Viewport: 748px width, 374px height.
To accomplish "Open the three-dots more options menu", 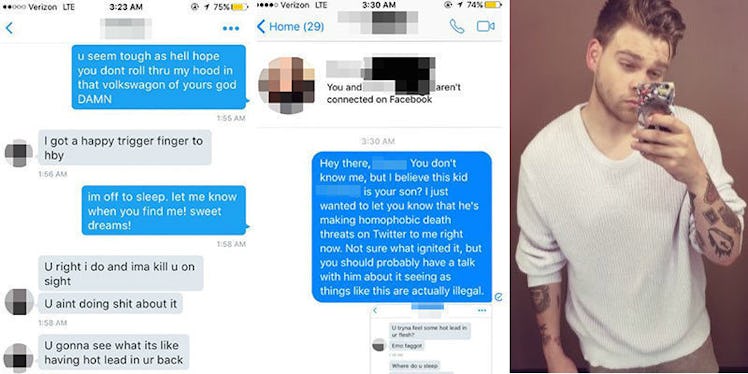I will 231,29.
